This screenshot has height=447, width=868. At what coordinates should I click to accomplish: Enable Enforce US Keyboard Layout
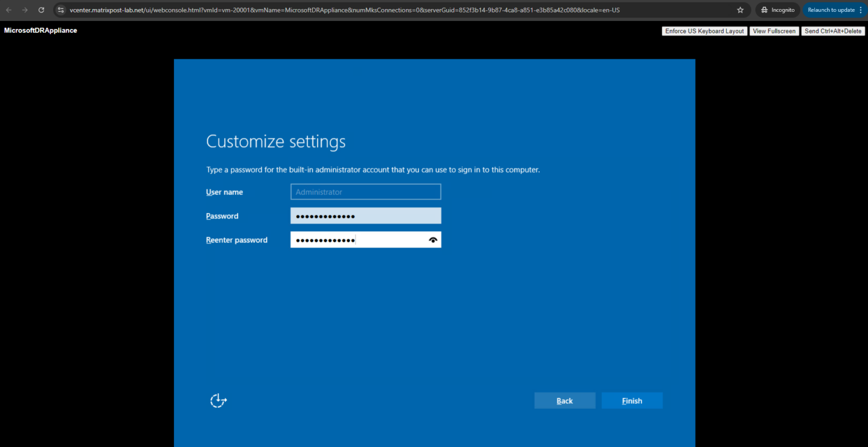click(x=704, y=31)
